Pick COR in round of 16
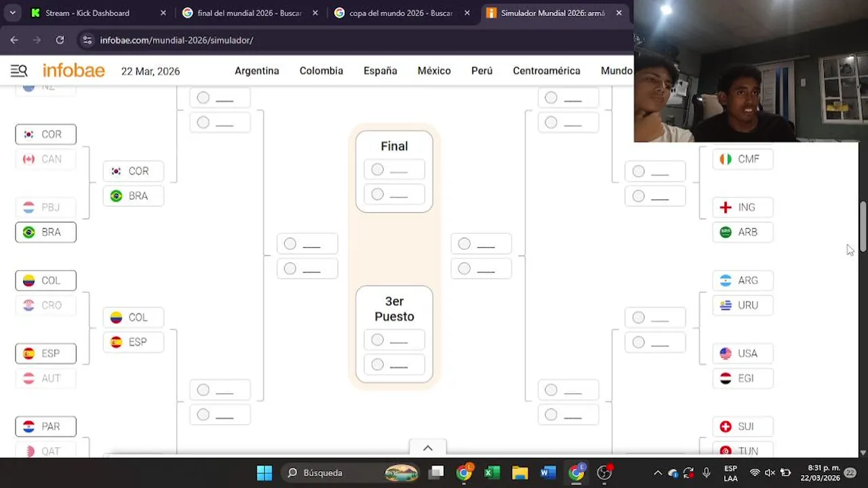Viewport: 868px width, 488px height. [45, 134]
